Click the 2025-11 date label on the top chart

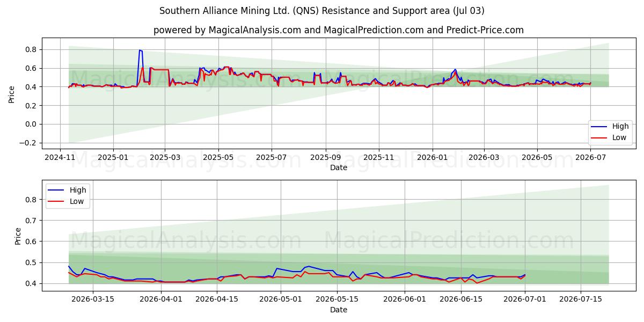(379, 157)
